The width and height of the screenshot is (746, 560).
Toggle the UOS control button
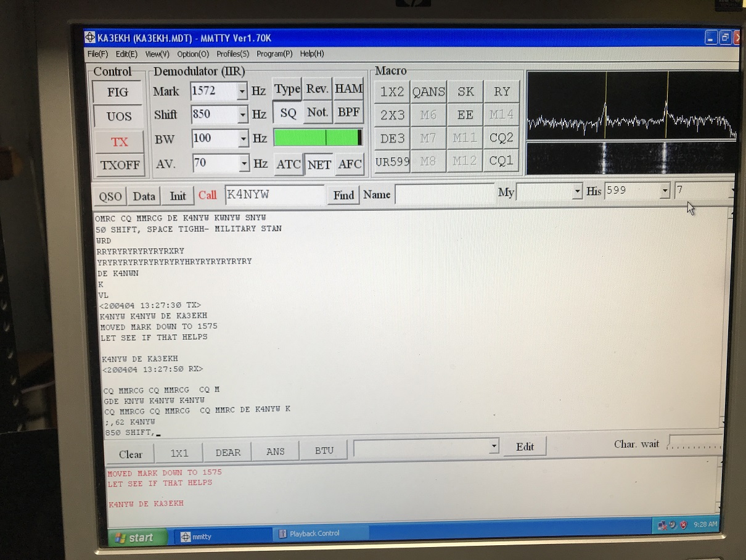tap(118, 116)
